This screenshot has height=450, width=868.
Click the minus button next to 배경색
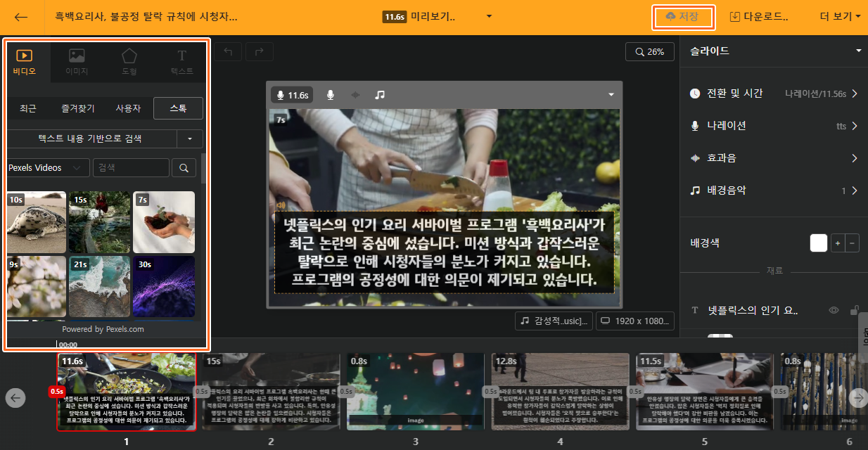point(852,243)
